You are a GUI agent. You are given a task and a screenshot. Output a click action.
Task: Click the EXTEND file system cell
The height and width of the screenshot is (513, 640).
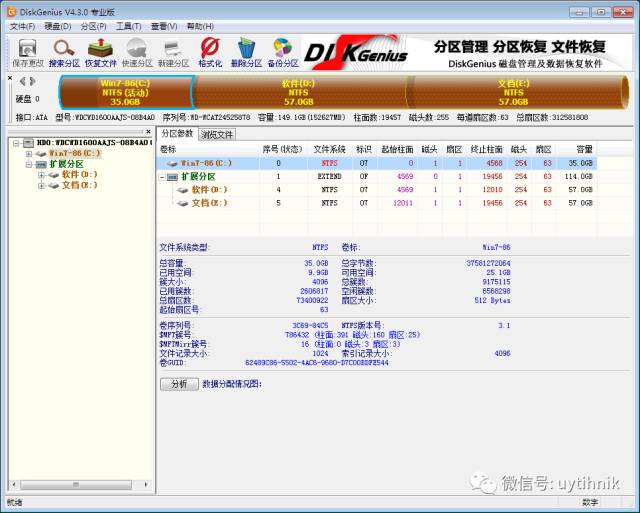click(329, 177)
